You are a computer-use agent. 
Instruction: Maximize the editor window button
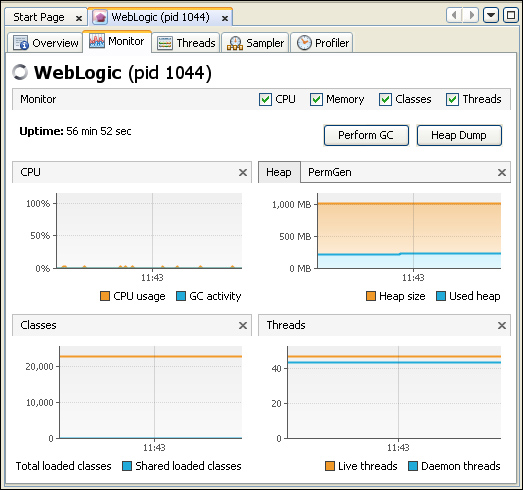coord(511,15)
